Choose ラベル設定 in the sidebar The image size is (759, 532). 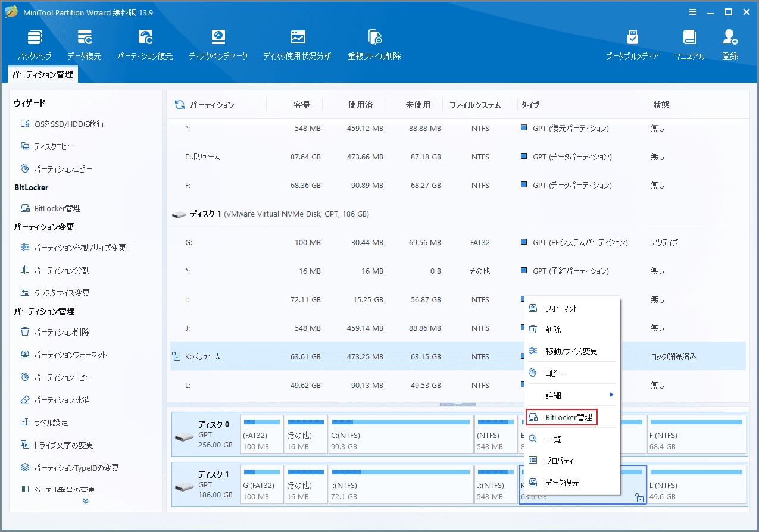click(x=45, y=423)
